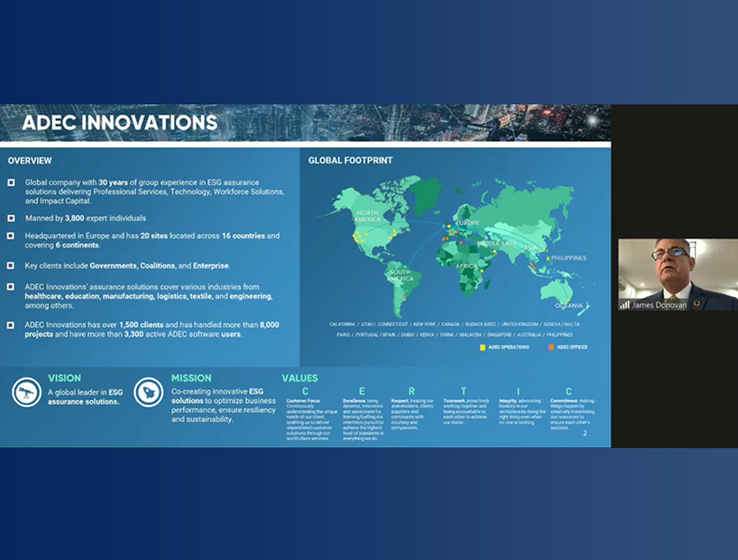Click the rocket Mission icon
Image resolution: width=738 pixels, height=560 pixels.
pos(149,392)
